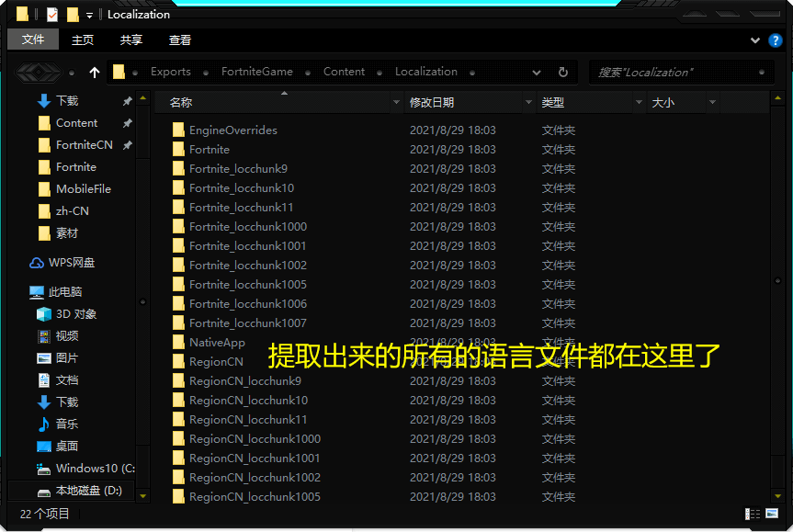Open the 修改日期 column filter dropdown

[x=528, y=103]
